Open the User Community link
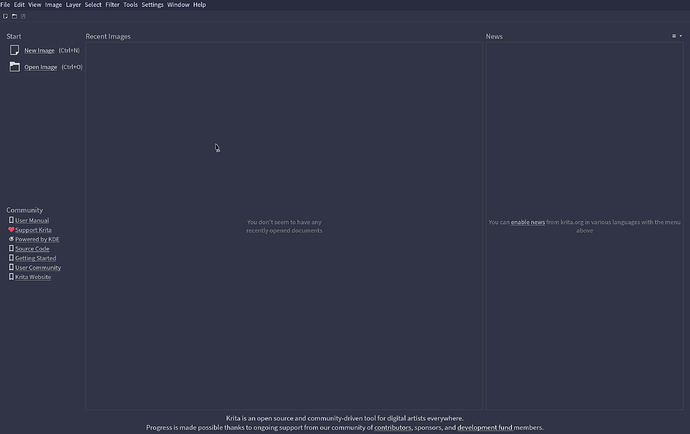Screen dimensions: 690x434 pos(38,268)
